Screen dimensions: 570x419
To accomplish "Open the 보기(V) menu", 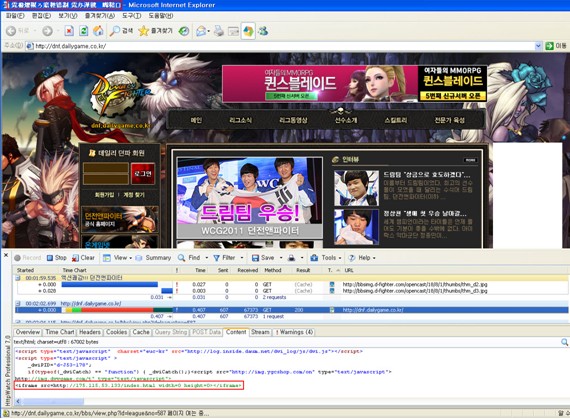I will pos(68,16).
